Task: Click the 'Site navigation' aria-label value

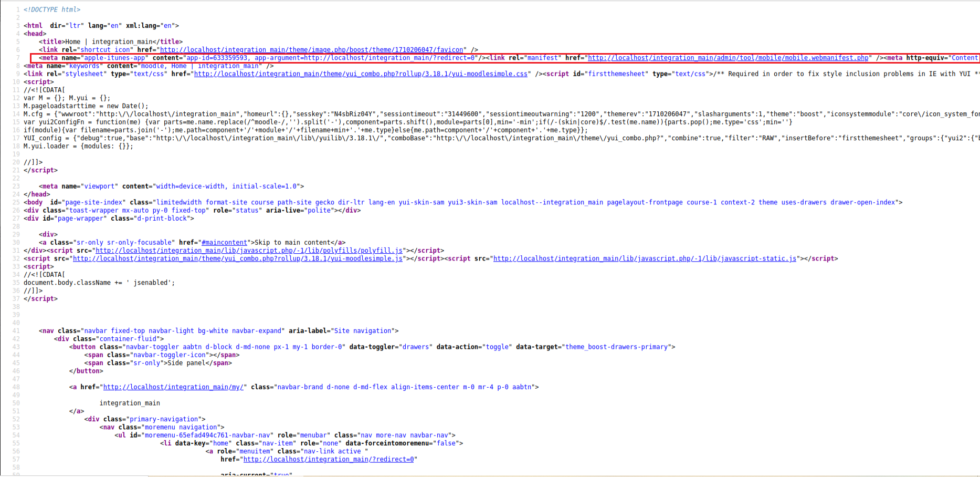Action: click(x=363, y=331)
